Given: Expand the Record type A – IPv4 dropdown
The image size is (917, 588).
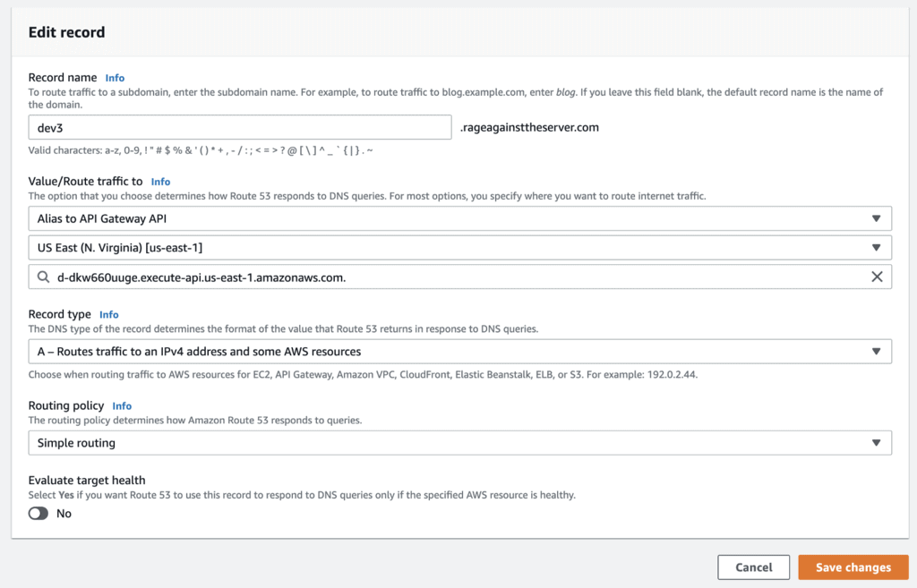Looking at the screenshot, I should click(x=459, y=352).
